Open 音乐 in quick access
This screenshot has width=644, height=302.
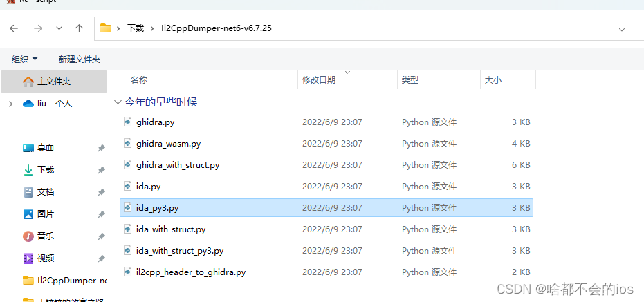coord(46,236)
